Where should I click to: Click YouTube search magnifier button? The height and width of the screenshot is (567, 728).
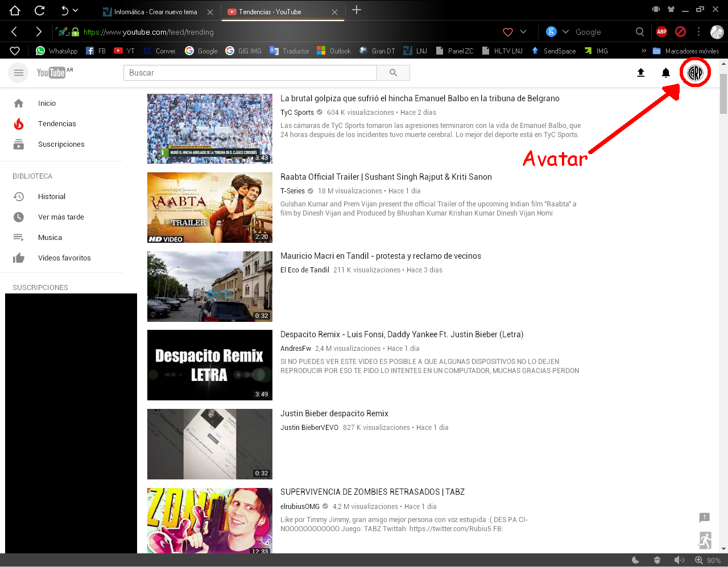[x=393, y=73]
